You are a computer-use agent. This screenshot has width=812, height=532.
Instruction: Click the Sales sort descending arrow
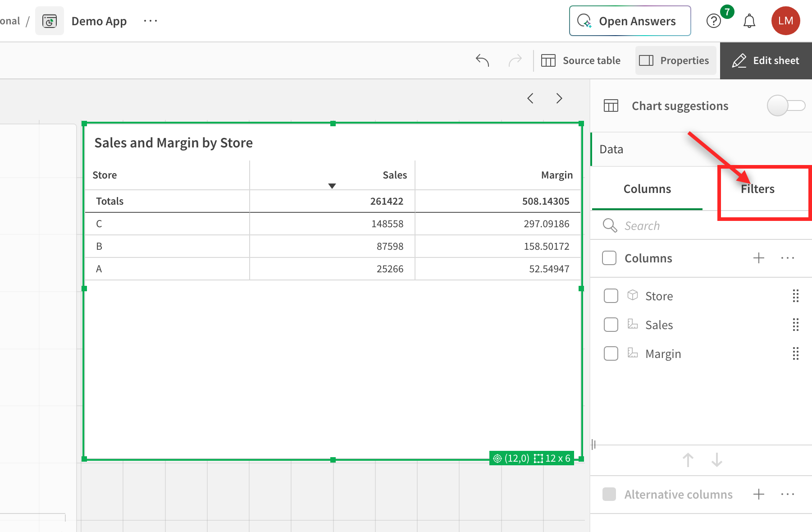click(x=332, y=186)
